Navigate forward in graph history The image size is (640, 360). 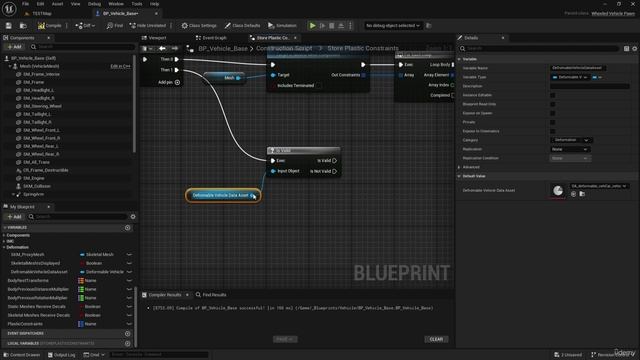pos(174,49)
